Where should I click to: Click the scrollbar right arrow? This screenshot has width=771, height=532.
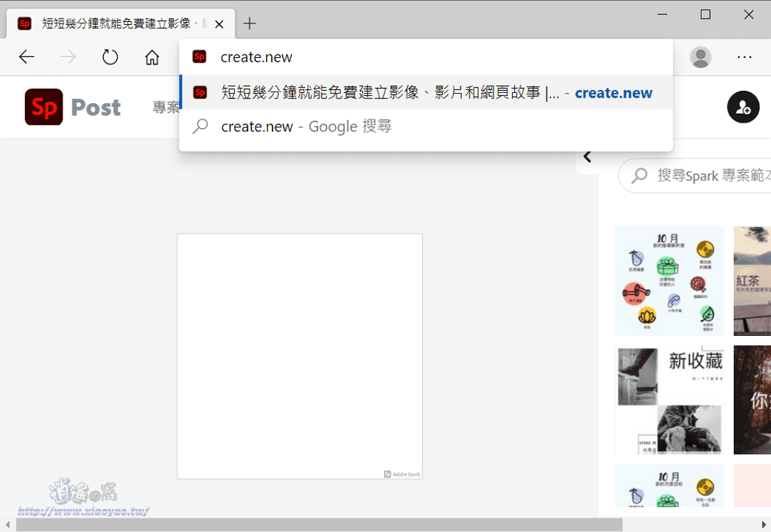click(763, 524)
